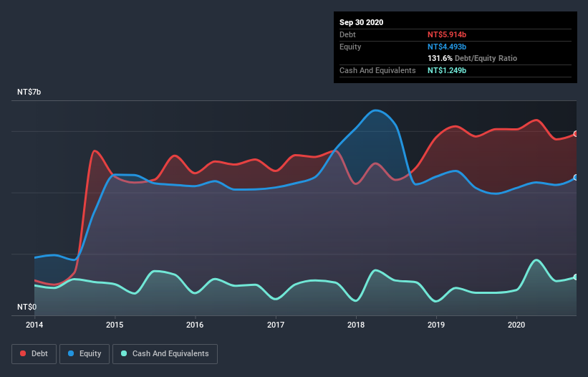Select the 2020 x-axis label
Screen dimensions: 588x377
(x=516, y=325)
